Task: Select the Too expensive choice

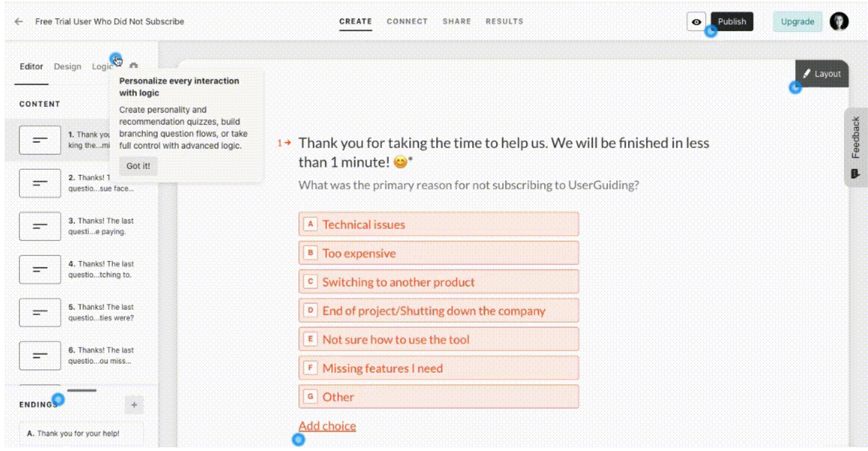Action: (438, 253)
